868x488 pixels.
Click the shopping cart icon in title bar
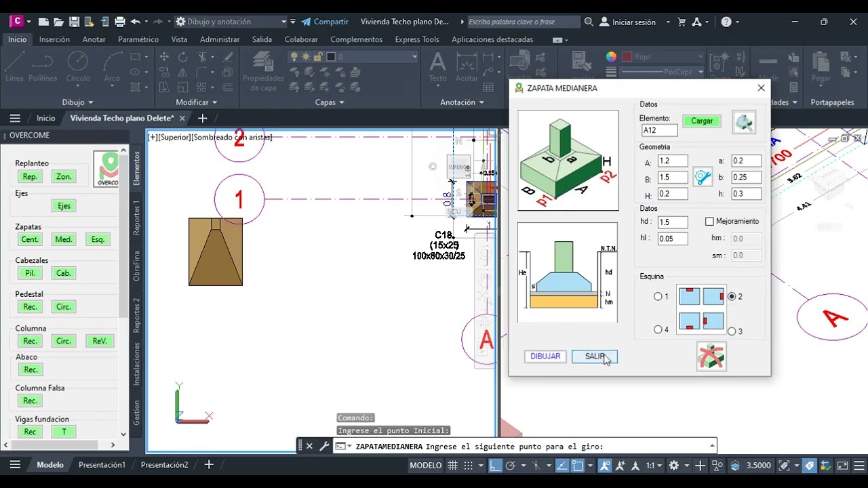coord(682,22)
